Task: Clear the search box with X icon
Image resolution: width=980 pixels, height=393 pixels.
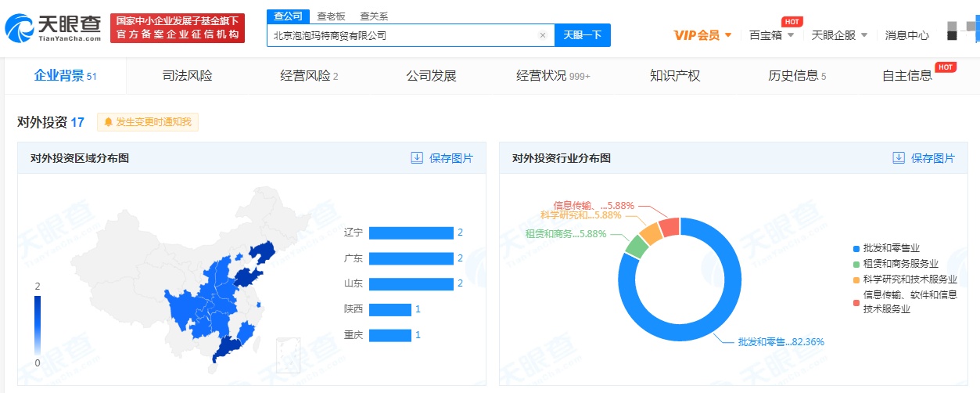Action: [x=543, y=35]
